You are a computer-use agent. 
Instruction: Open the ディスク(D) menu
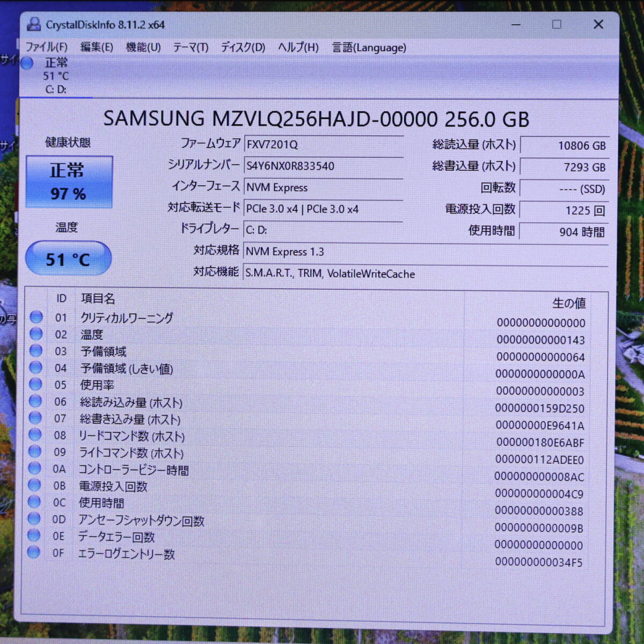pyautogui.click(x=243, y=47)
